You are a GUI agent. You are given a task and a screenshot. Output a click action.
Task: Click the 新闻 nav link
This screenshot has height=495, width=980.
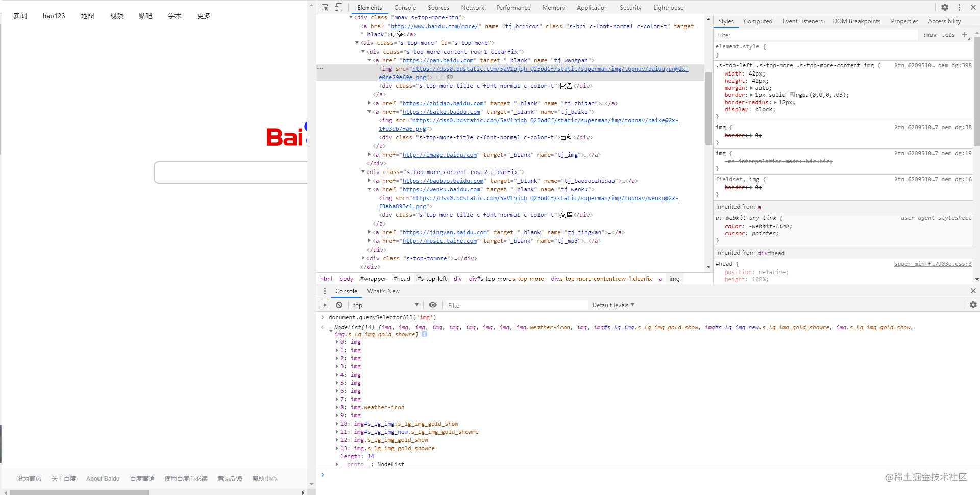(x=20, y=16)
